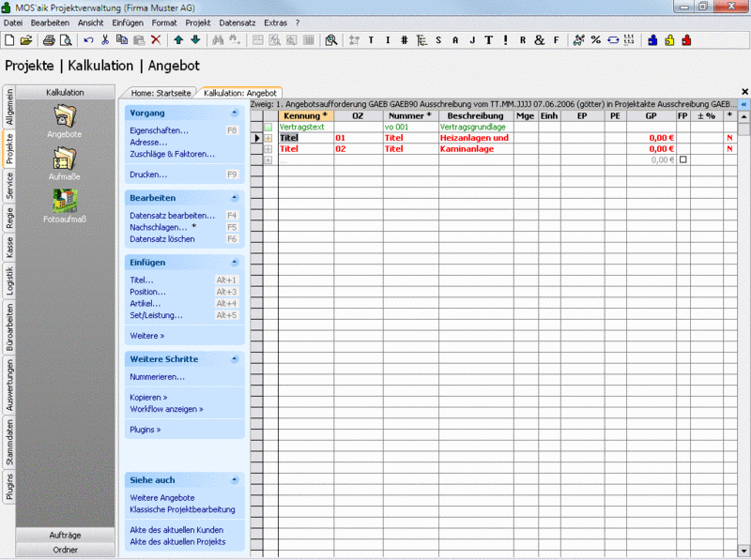Click the Print toolbar icon
The image size is (751, 560).
[49, 40]
